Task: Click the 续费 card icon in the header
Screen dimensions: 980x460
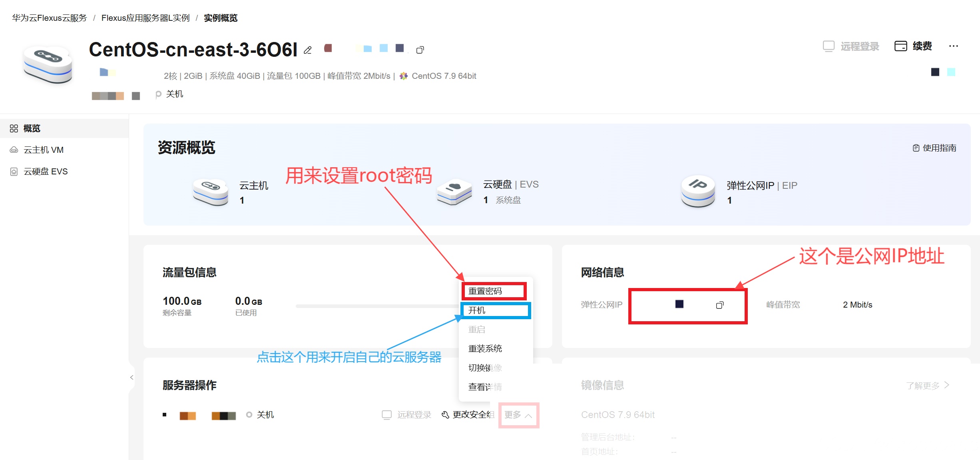Action: [x=901, y=46]
